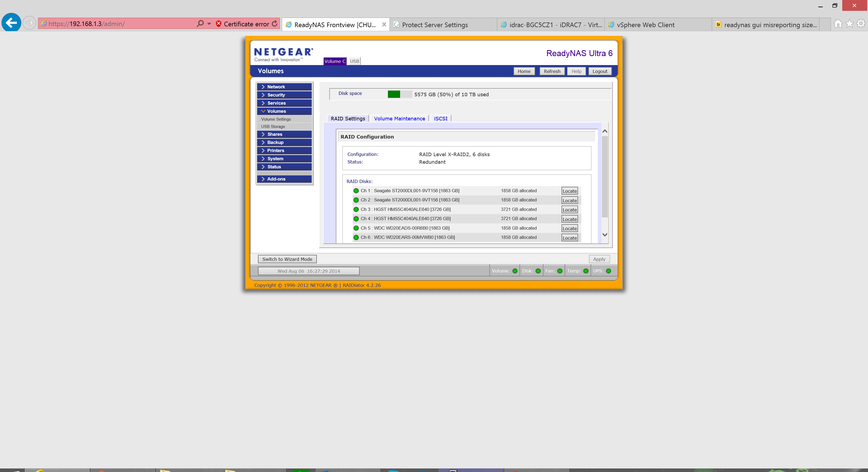Open the browser Home icon

click(x=838, y=24)
